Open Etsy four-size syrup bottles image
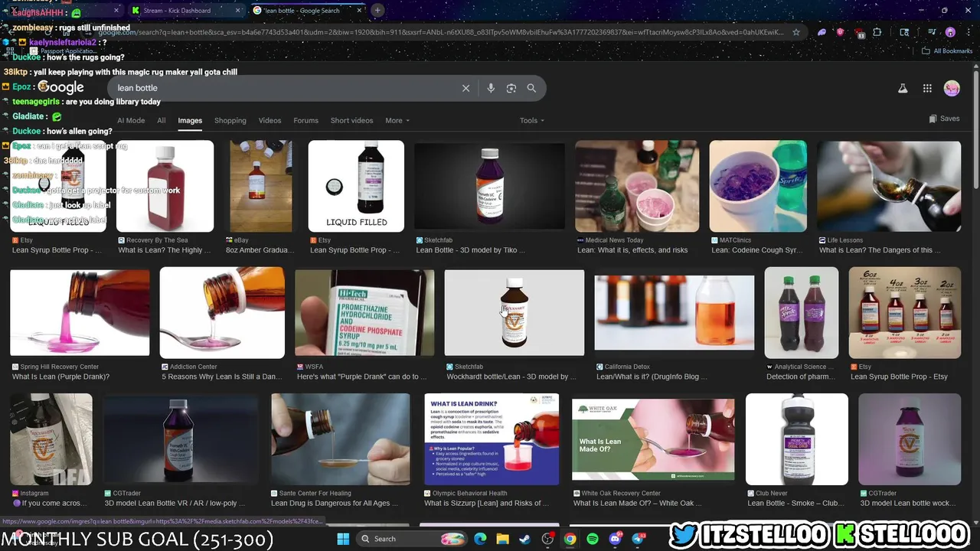 click(x=905, y=312)
